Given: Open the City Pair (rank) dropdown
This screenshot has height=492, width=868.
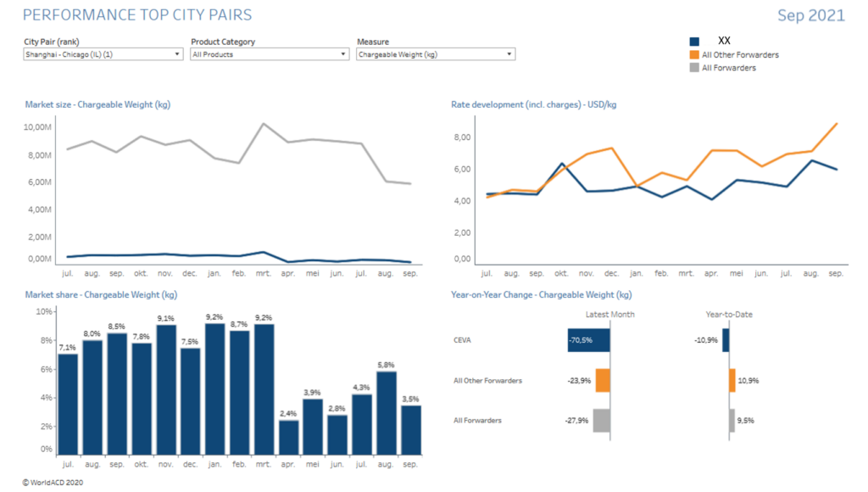Looking at the screenshot, I should tap(103, 54).
